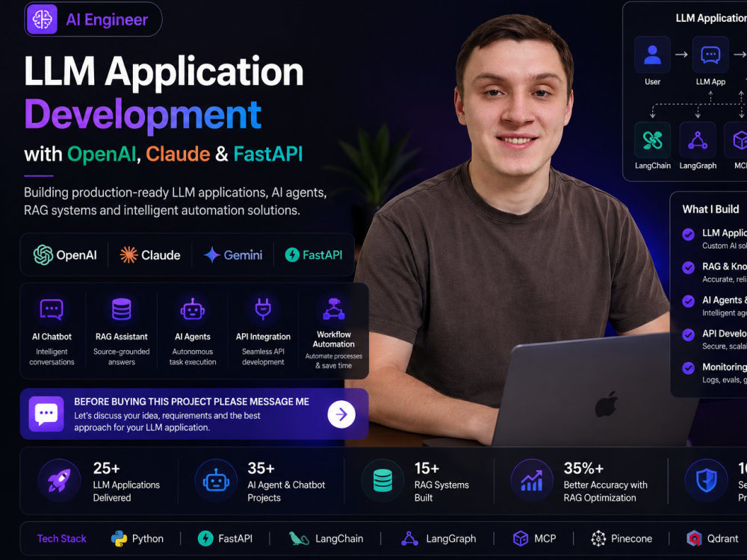The height and width of the screenshot is (560, 747).
Task: Click the Gemini sparkle logo
Action: pyautogui.click(x=211, y=255)
